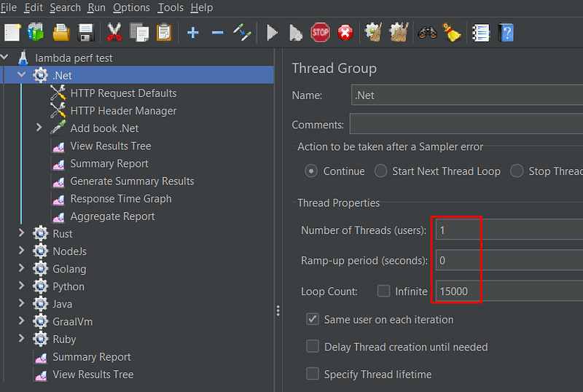Open the Options menu

coord(131,7)
